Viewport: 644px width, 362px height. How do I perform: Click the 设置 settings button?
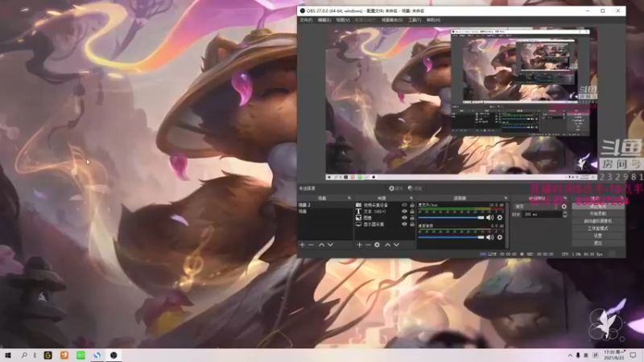coord(597,236)
